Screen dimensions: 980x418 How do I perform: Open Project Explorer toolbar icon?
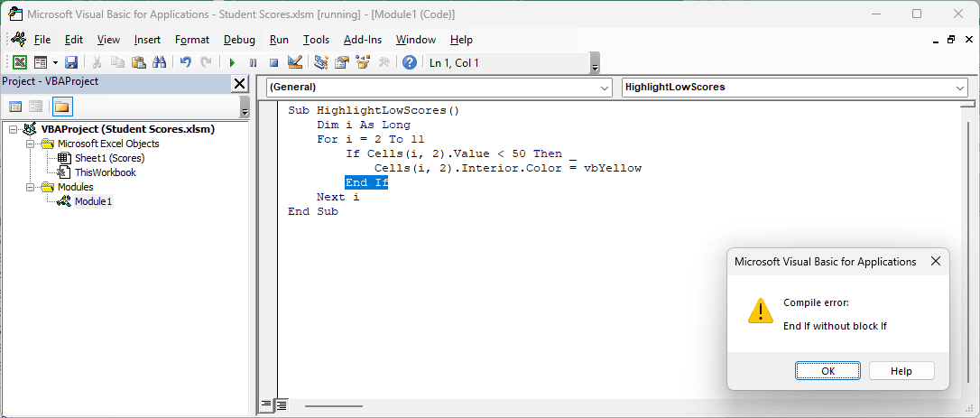pyautogui.click(x=321, y=62)
